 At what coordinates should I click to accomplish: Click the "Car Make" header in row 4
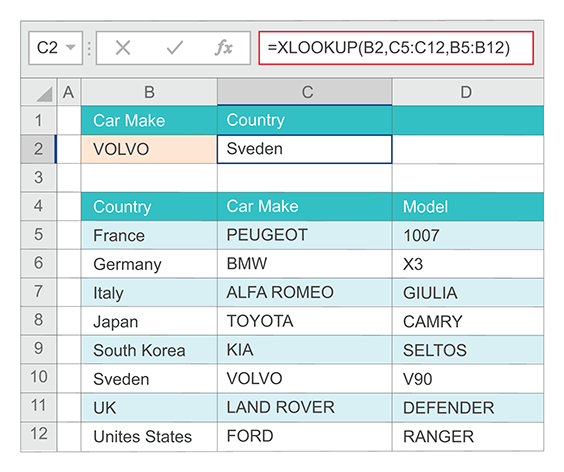click(x=305, y=206)
